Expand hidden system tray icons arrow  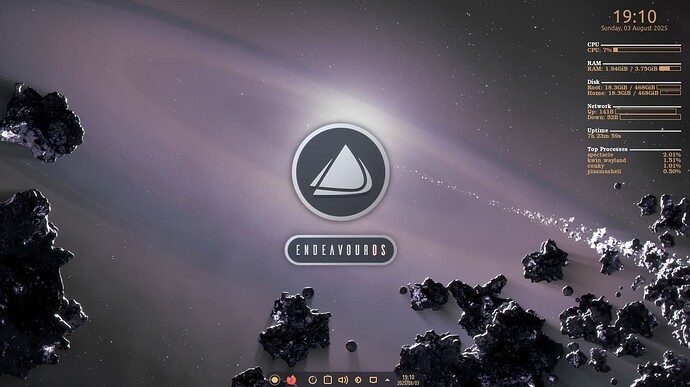387,380
